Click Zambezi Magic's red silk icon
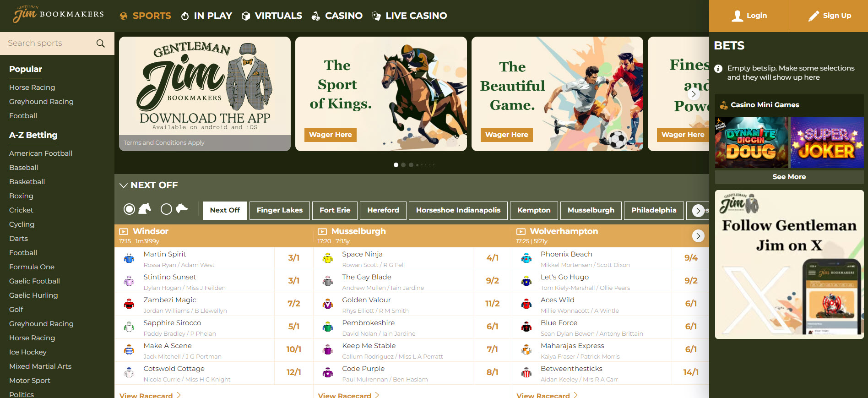Screen dimensions: 868x398 click(129, 304)
